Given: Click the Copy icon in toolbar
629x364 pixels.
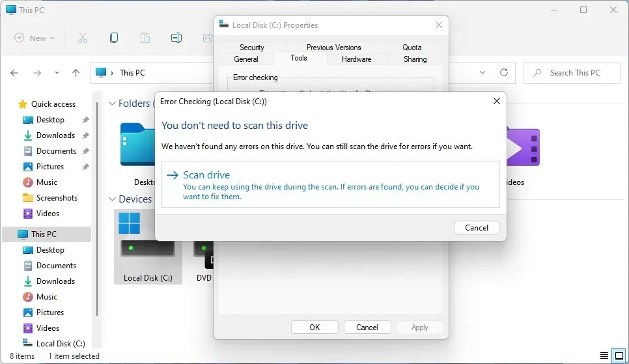Looking at the screenshot, I should click(x=114, y=38).
